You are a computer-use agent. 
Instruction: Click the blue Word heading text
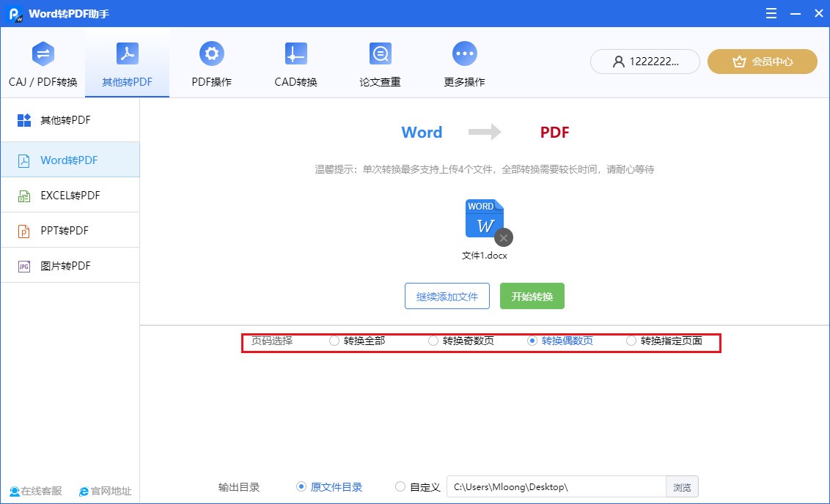pyautogui.click(x=422, y=132)
